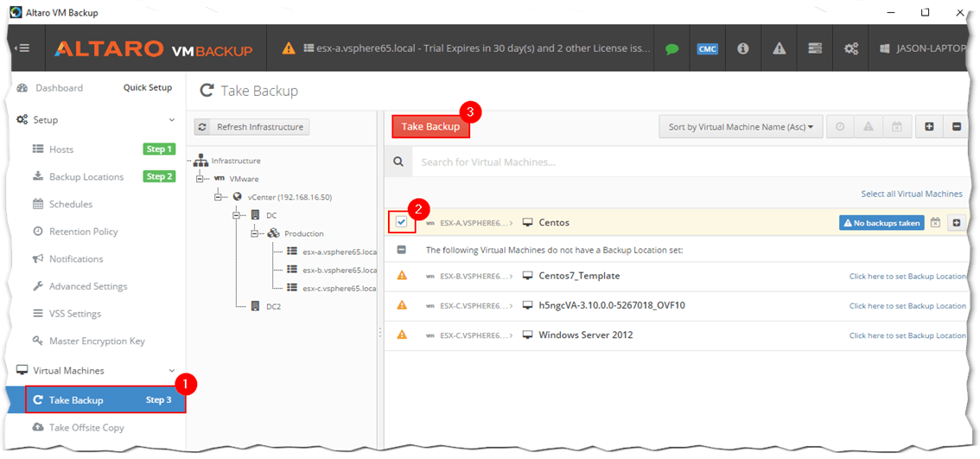This screenshot has height=459, width=980.
Task: Click the calendar icon in the Centos row
Action: (x=936, y=223)
